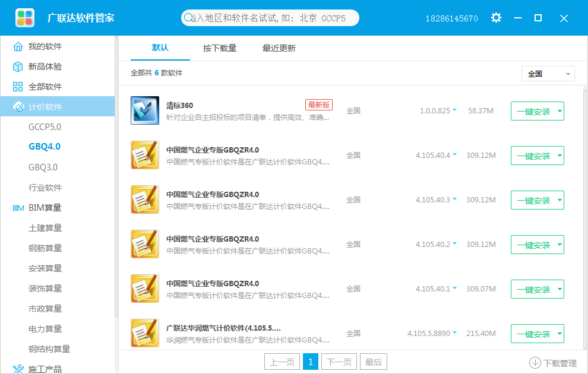The image size is (588, 374).
Task: Click the icon of GBQZR4.0 version 4.105.40.3
Action: (145, 199)
